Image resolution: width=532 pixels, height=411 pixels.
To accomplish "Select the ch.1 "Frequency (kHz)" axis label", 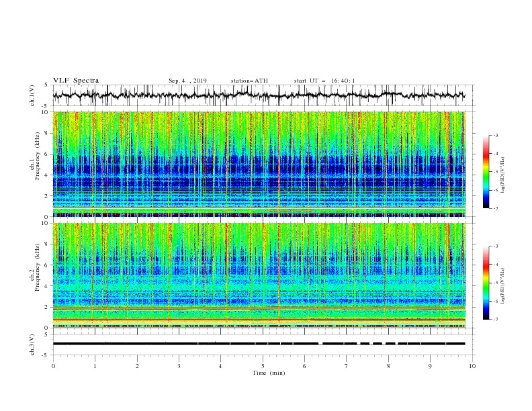I will coord(38,156).
